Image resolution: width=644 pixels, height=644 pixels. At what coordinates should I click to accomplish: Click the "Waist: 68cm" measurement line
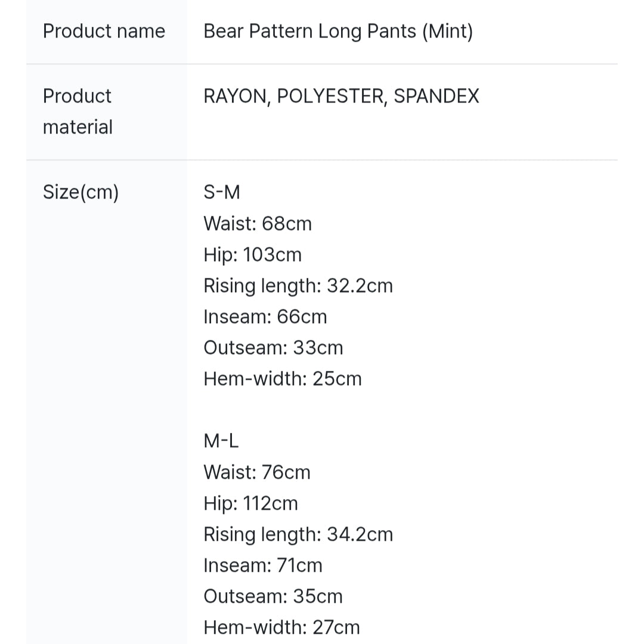pos(258,224)
